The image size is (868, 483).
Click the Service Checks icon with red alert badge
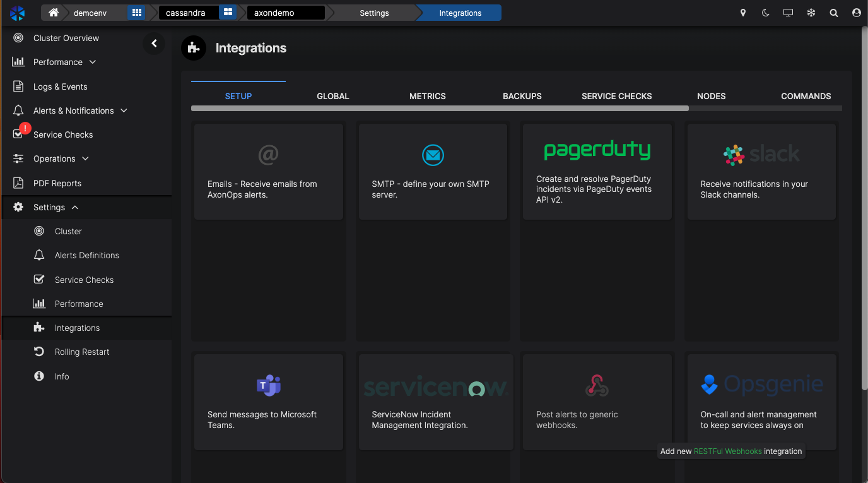click(20, 133)
